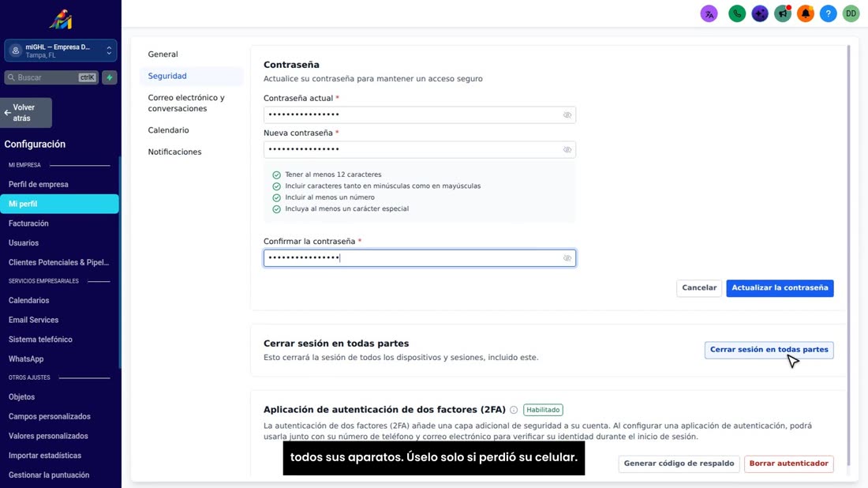Click Cancelar button
The width and height of the screenshot is (868, 488).
(x=698, y=288)
